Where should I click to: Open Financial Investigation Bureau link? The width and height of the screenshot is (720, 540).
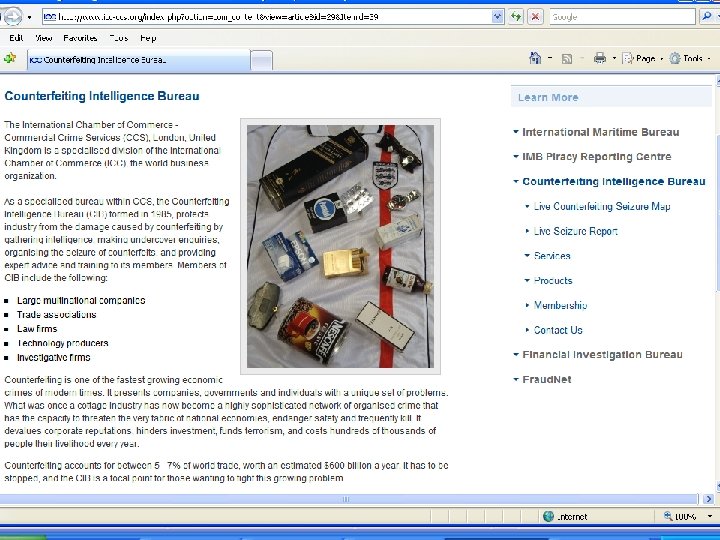602,354
